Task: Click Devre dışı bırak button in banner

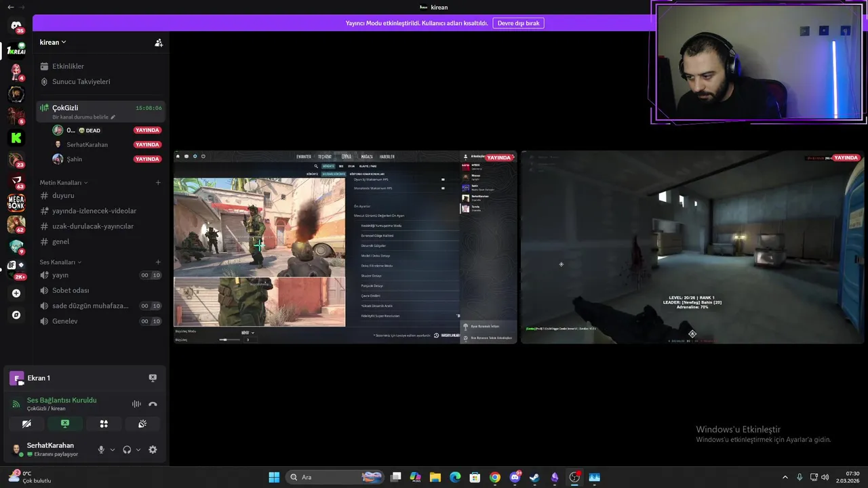Action: coord(518,23)
